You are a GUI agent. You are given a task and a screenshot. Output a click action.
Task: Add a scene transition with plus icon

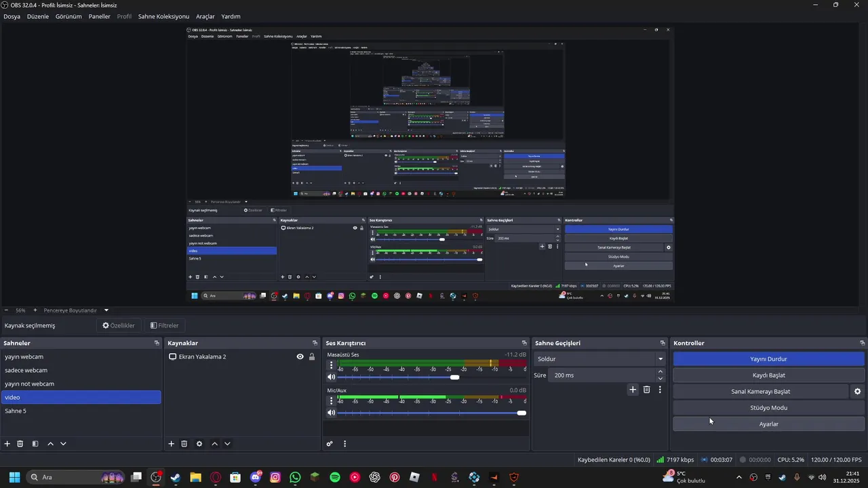point(633,389)
